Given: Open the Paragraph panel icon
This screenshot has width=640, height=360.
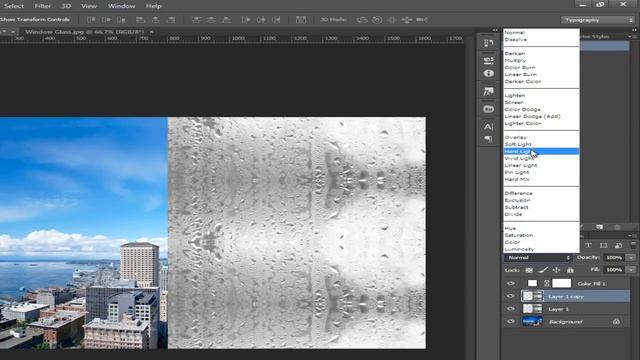Looking at the screenshot, I should [x=488, y=139].
